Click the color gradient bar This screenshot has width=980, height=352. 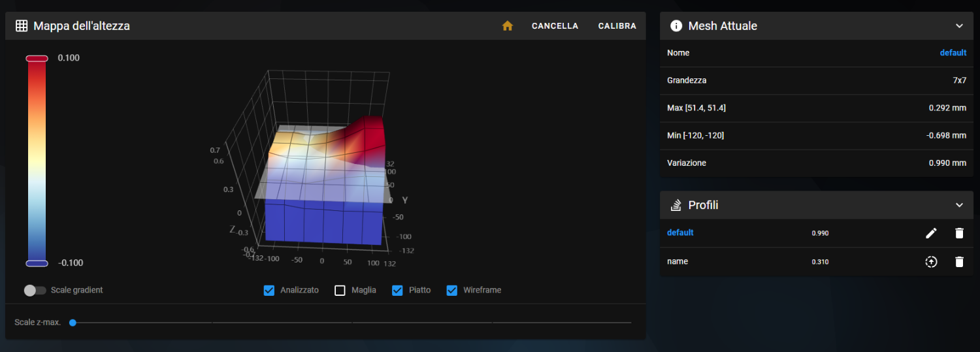click(37, 161)
